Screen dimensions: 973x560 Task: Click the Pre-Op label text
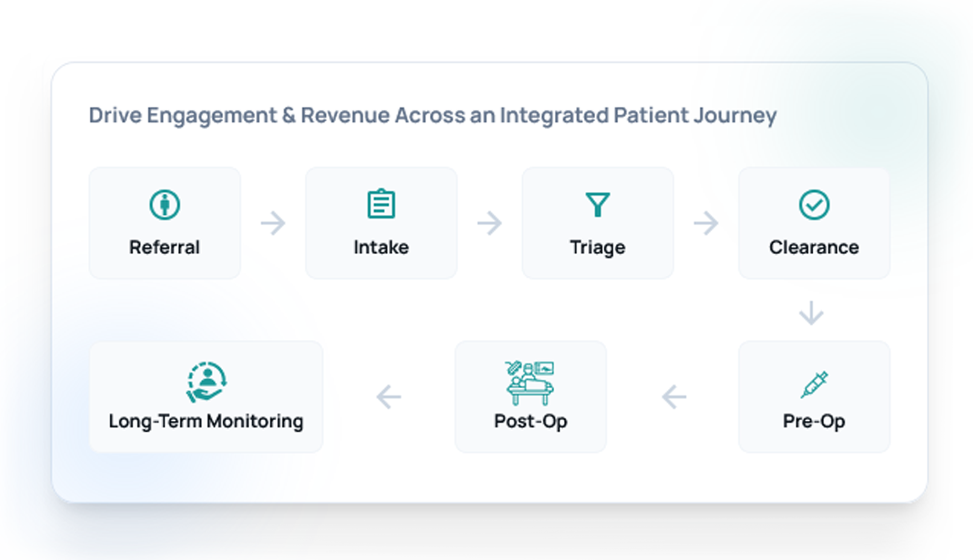(x=814, y=421)
